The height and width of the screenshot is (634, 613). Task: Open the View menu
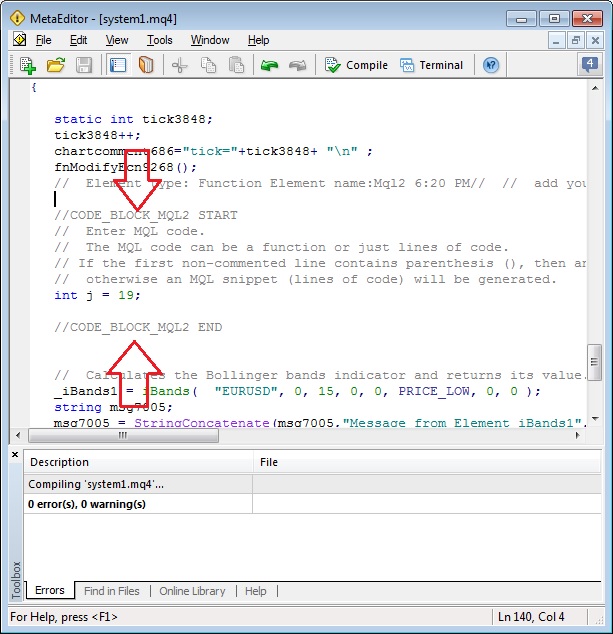tap(117, 40)
